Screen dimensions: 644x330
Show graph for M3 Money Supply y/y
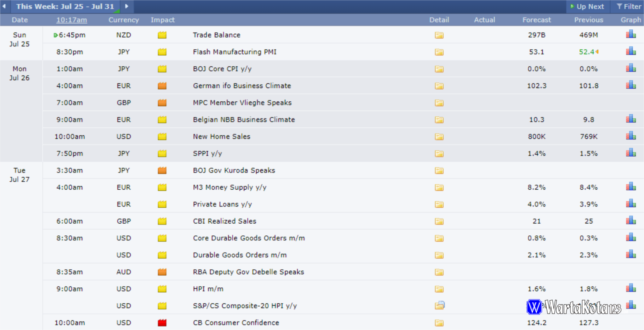[x=631, y=187]
